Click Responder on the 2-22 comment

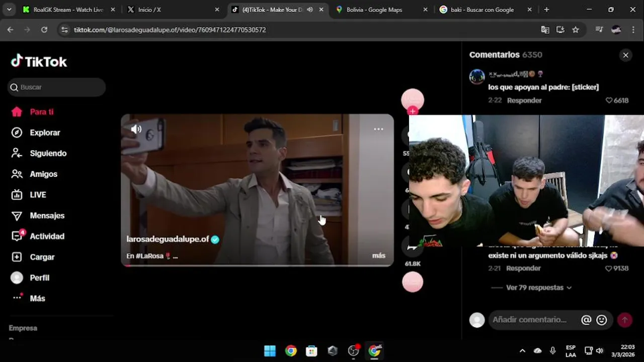tap(524, 100)
